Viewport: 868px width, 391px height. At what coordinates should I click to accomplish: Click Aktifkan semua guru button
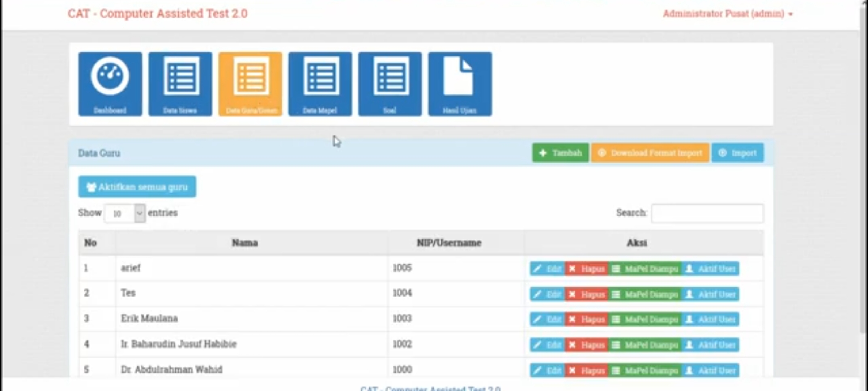(x=137, y=187)
